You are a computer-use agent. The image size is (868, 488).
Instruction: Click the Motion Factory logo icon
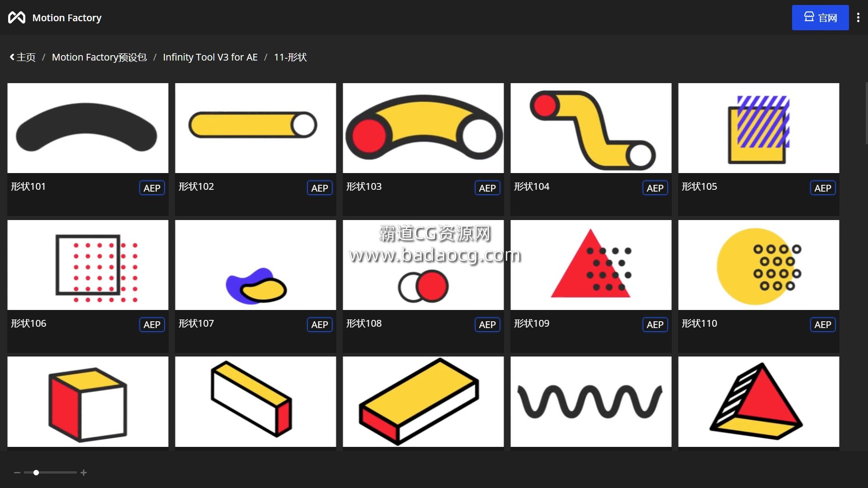[x=17, y=18]
